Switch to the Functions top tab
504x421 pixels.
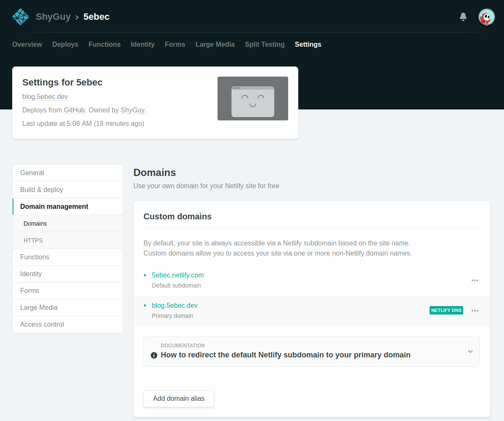point(104,44)
